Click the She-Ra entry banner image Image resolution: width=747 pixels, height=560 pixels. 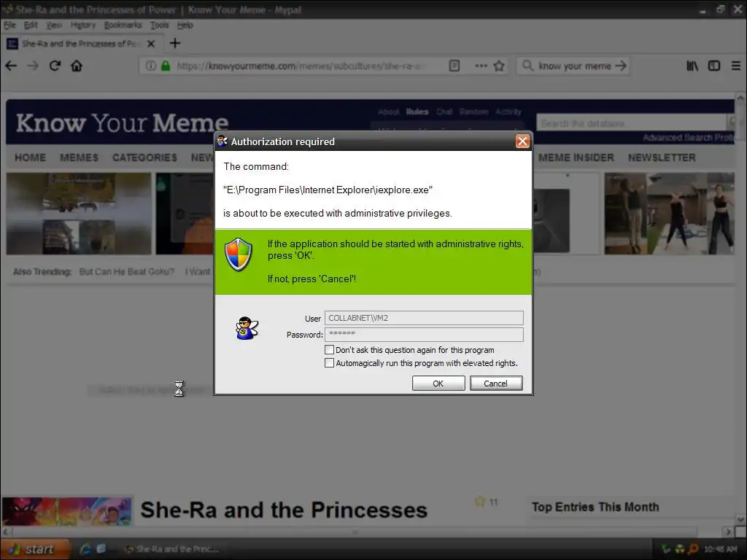66,511
